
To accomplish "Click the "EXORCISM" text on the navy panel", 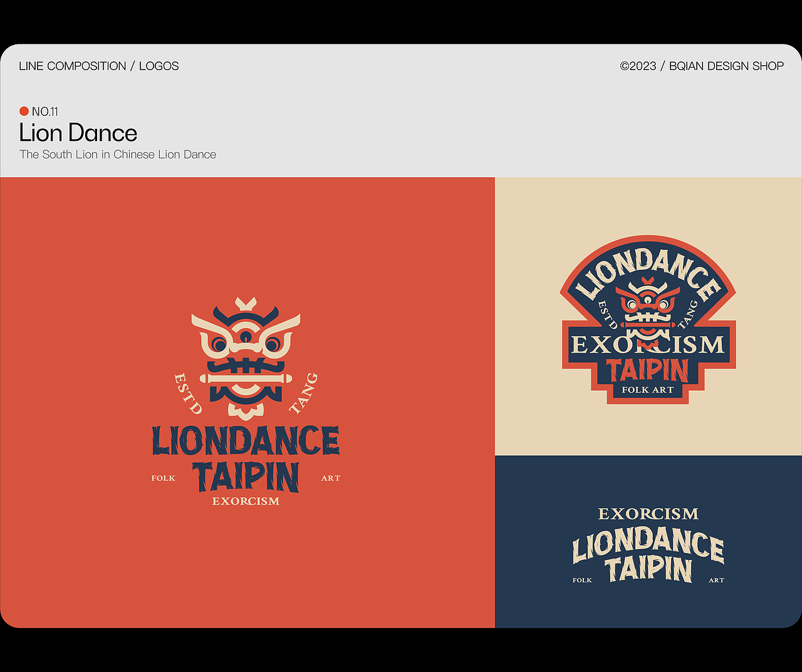I will click(x=648, y=514).
